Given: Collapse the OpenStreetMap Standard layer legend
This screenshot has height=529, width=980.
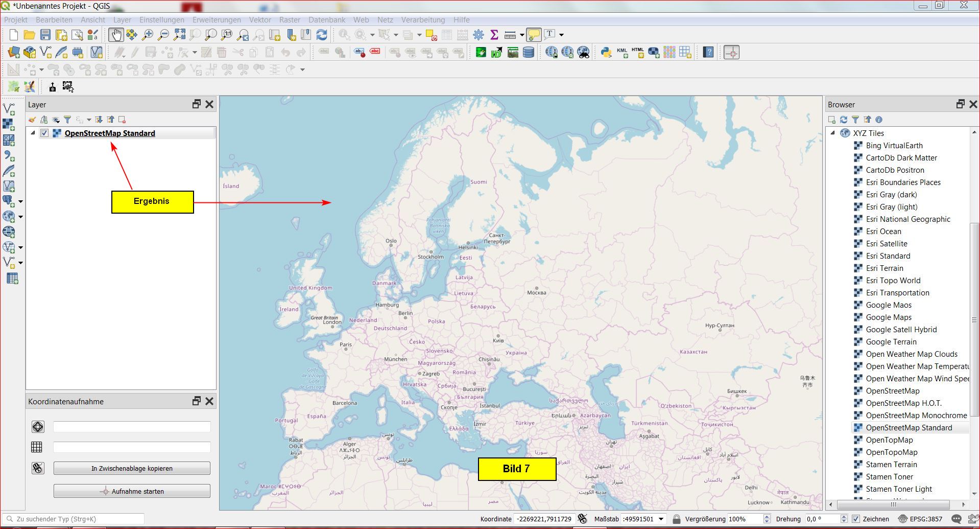Looking at the screenshot, I should pos(33,133).
